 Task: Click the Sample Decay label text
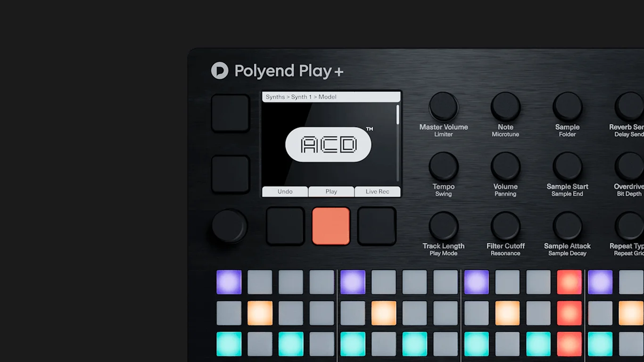point(567,253)
